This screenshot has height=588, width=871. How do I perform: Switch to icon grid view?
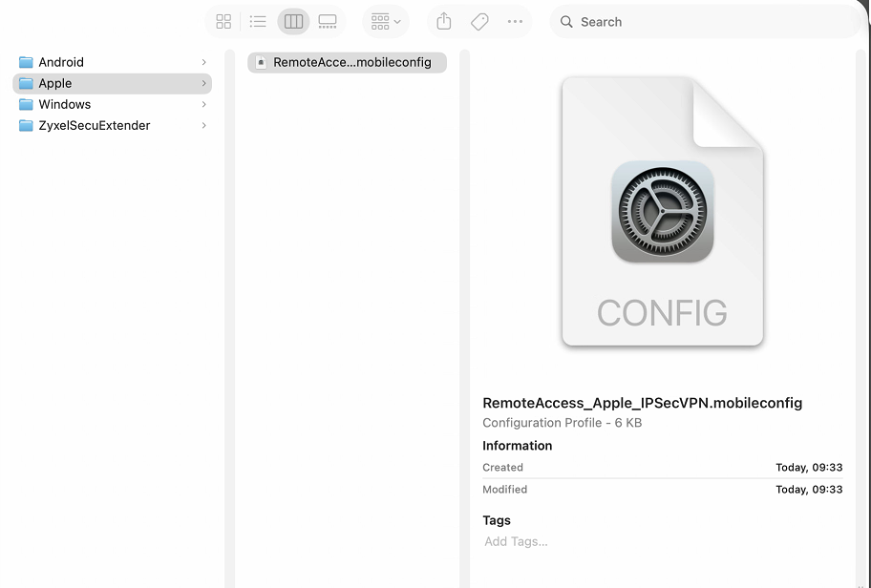pos(223,21)
